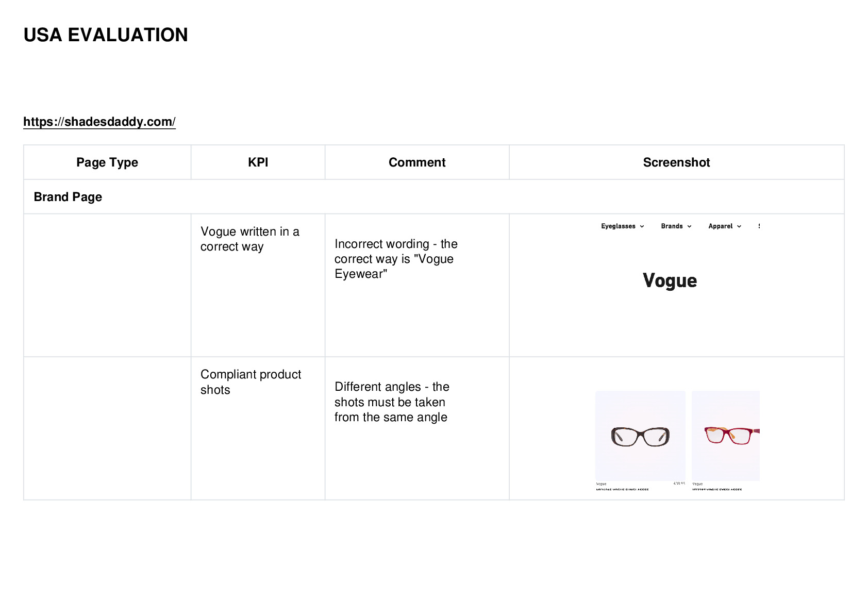This screenshot has width=868, height=614.
Task: Click the Vogue brand heading in screenshot
Action: pos(670,280)
